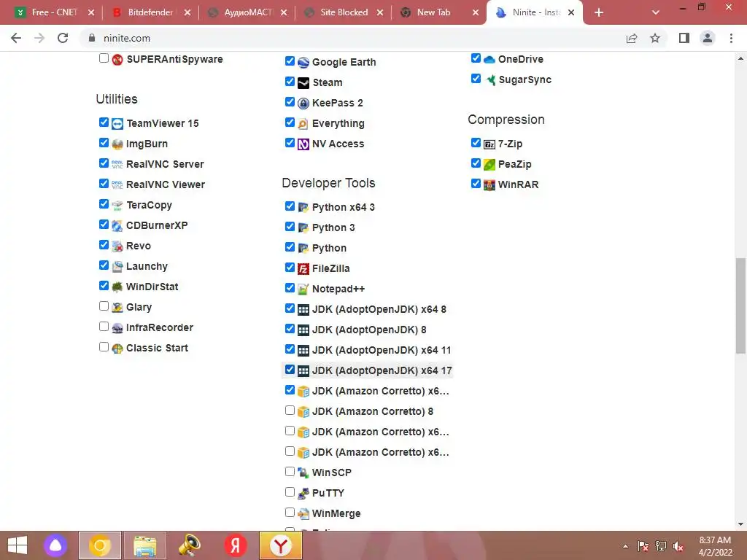Screen dimensions: 747x560
Task: Switch to the Site Blocked tab
Action: coord(344,12)
